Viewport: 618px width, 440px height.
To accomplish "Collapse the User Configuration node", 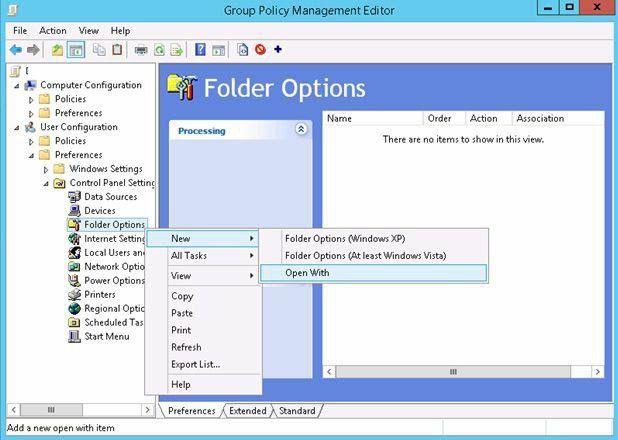I will (17, 128).
